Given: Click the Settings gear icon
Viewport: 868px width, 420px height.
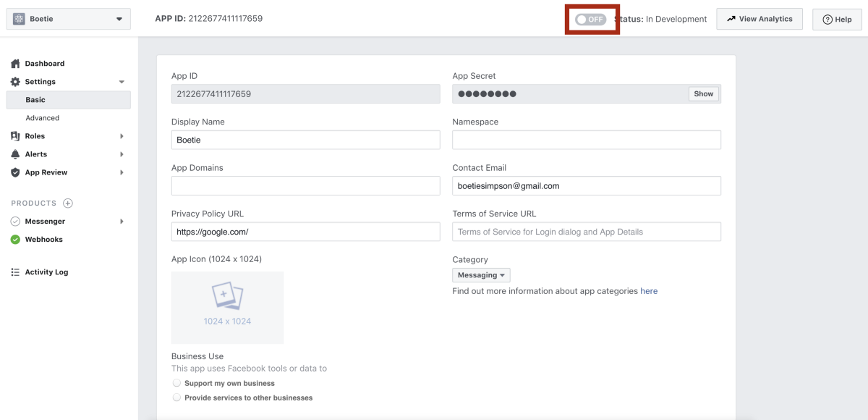Looking at the screenshot, I should tap(15, 82).
